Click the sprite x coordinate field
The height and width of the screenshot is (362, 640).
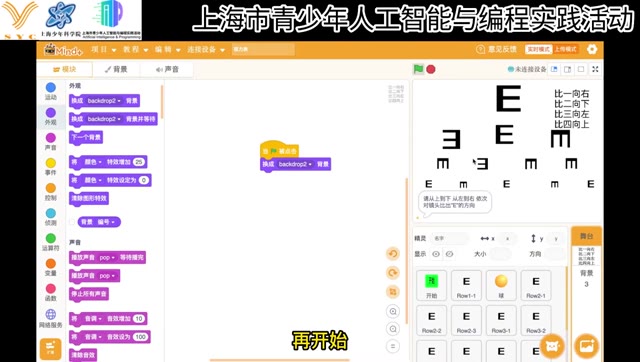pos(507,238)
